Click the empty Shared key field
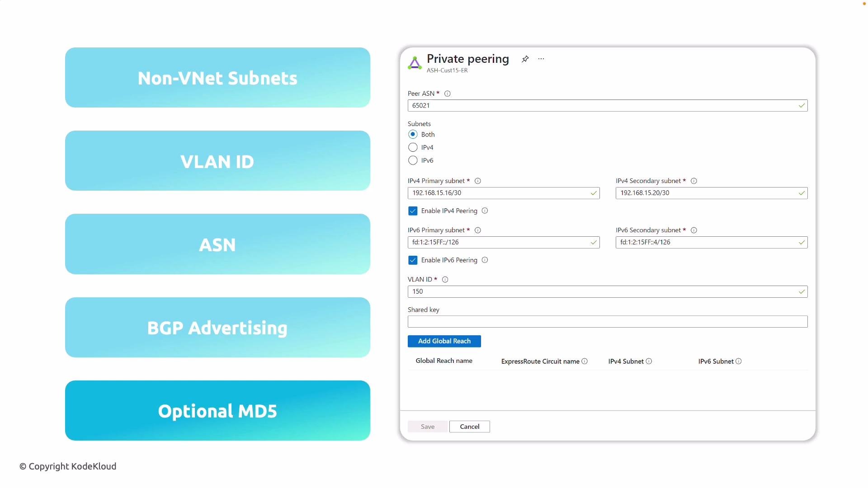 click(608, 322)
